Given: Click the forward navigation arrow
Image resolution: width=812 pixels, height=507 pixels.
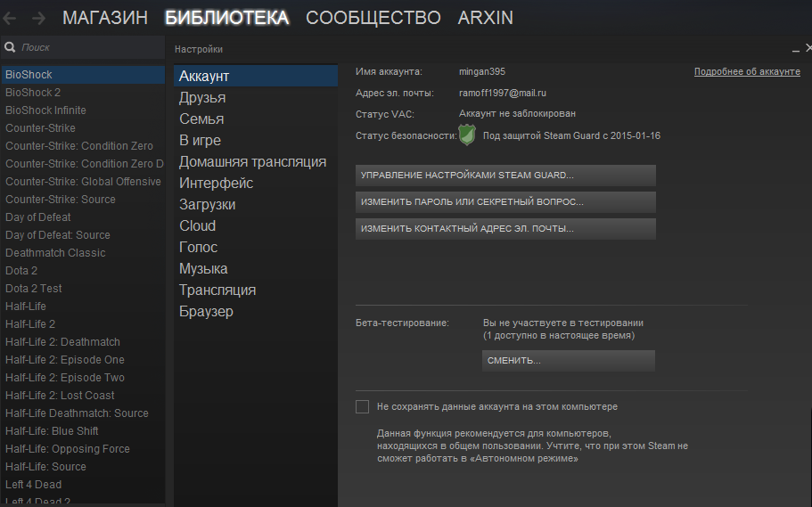Looking at the screenshot, I should (39, 19).
